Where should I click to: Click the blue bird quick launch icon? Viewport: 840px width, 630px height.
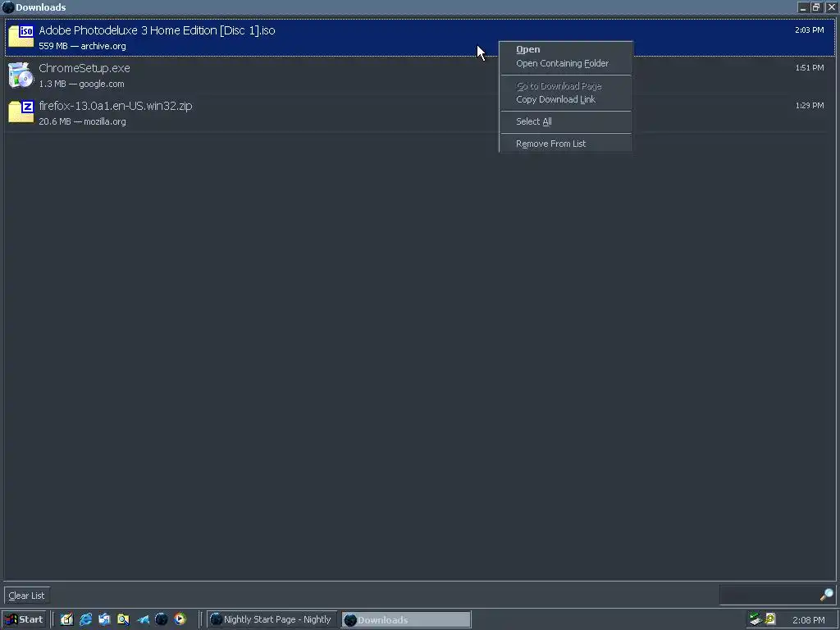143,619
